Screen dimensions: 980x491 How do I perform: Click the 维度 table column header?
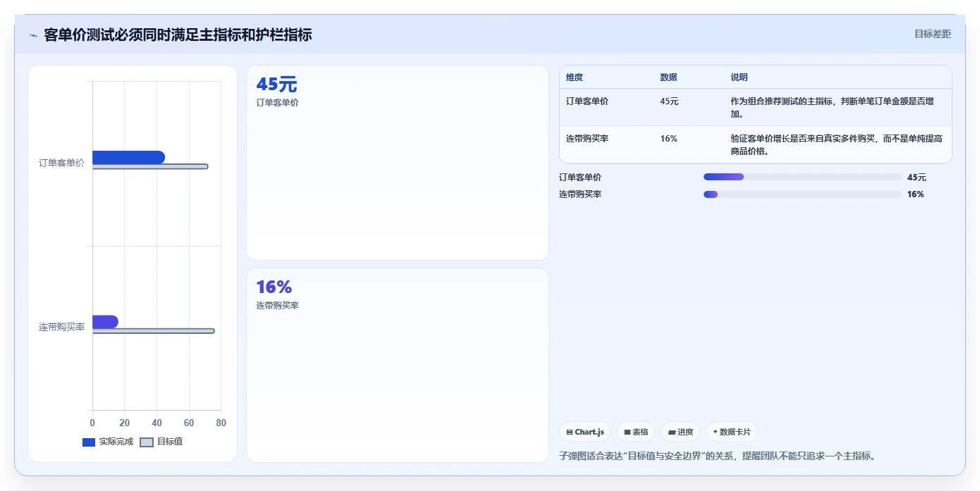tap(575, 77)
